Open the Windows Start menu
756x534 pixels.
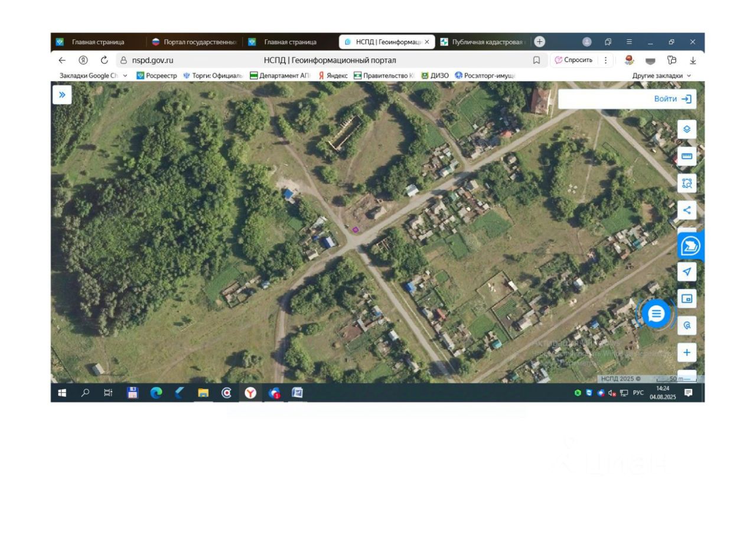click(62, 393)
